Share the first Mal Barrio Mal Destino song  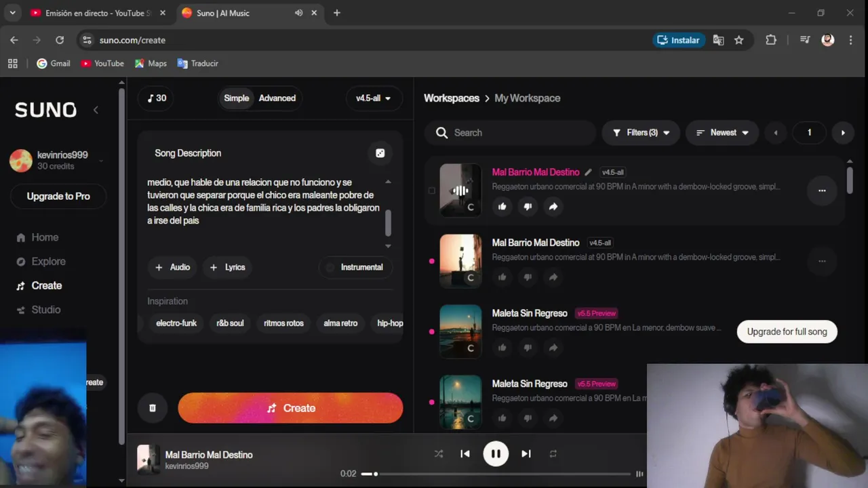[x=553, y=207]
